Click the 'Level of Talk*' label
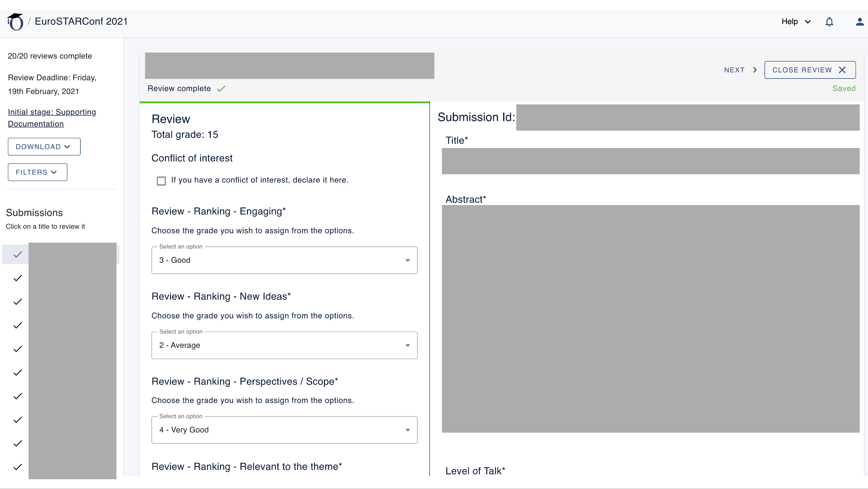 [x=475, y=471]
